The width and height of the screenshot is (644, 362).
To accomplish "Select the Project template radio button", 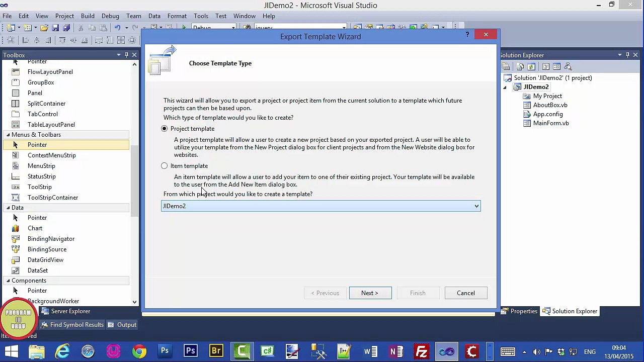I will [x=165, y=129].
